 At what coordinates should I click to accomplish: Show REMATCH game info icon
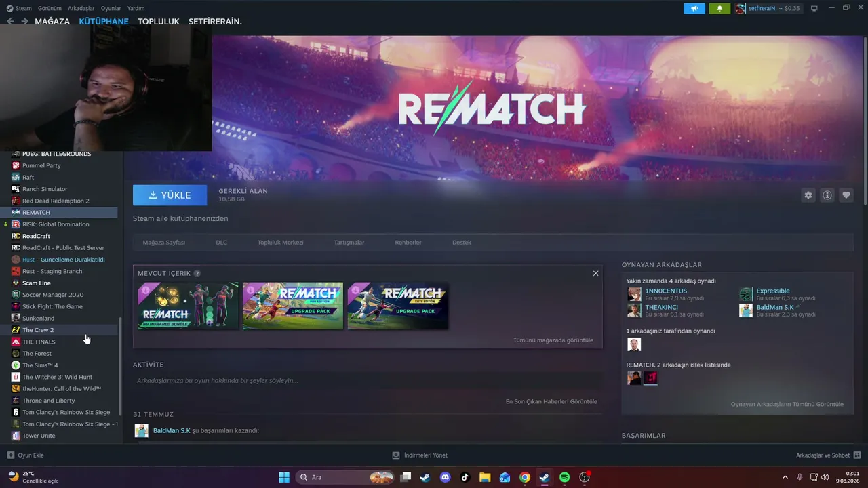(827, 195)
